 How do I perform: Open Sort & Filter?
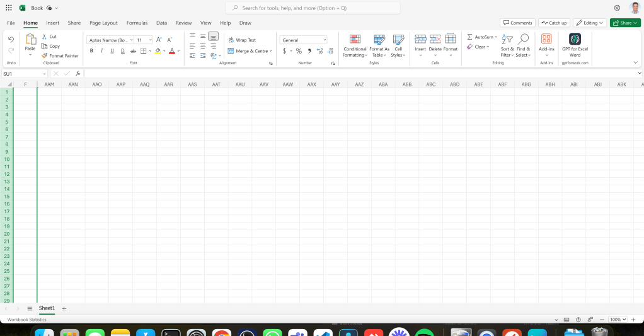(507, 45)
